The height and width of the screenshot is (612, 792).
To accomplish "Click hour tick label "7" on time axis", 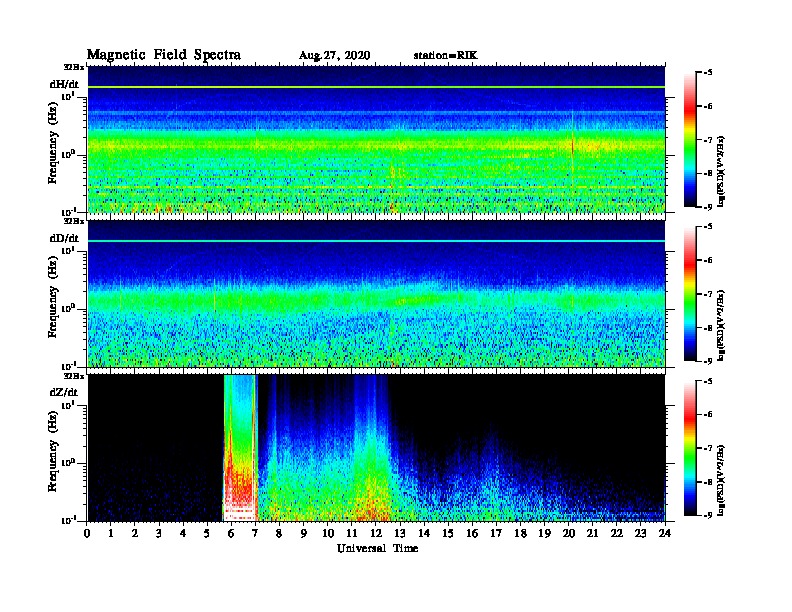I will 256,533.
